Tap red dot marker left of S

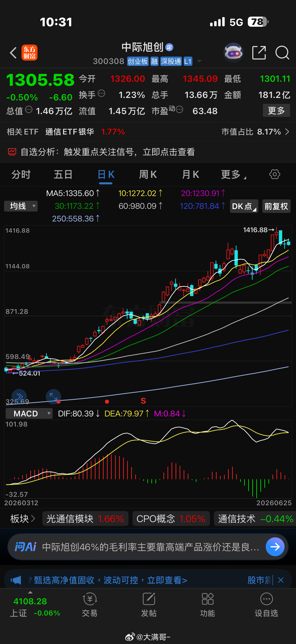click(107, 402)
